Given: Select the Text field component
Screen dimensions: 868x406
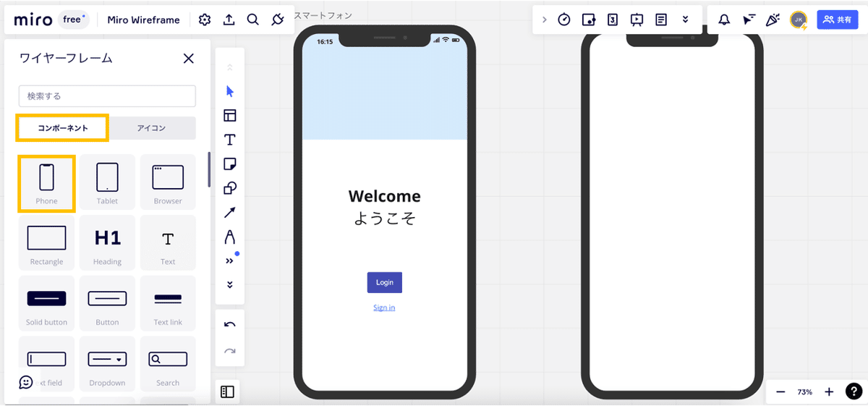Looking at the screenshot, I should point(46,365).
